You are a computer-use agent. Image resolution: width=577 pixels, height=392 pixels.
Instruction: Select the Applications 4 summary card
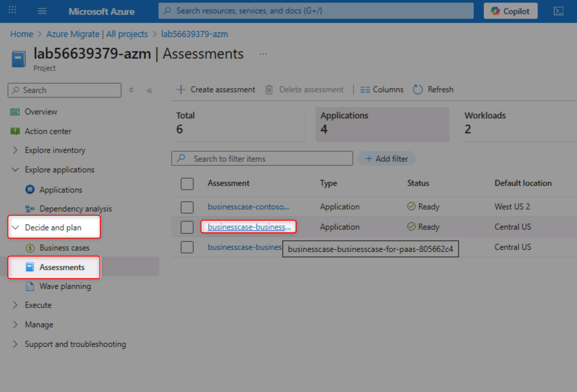[382, 124]
